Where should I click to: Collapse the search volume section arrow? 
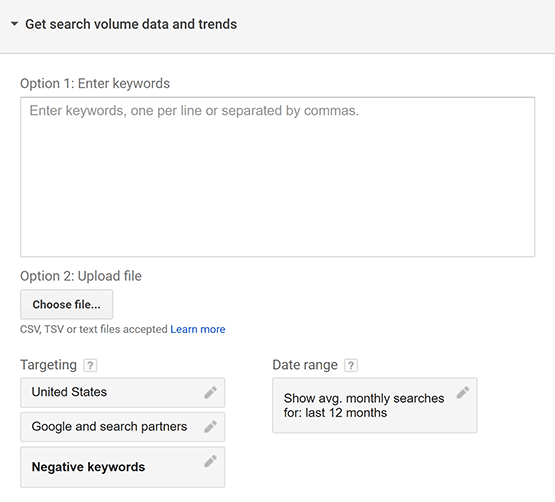click(15, 24)
